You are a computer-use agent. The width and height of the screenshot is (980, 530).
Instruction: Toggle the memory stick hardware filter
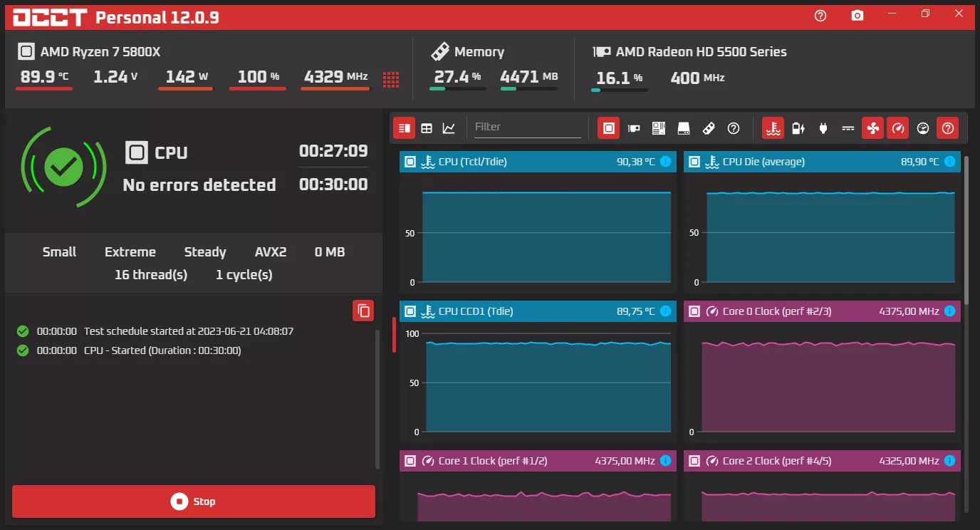pyautogui.click(x=709, y=128)
